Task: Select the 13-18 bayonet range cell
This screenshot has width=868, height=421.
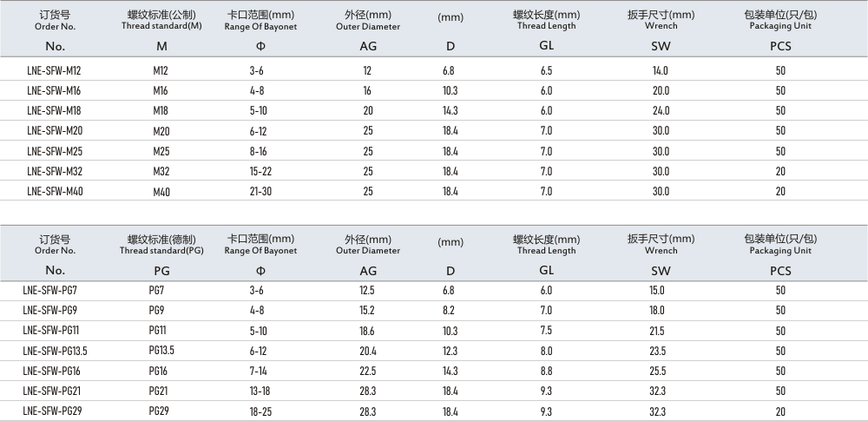Action: (x=260, y=391)
